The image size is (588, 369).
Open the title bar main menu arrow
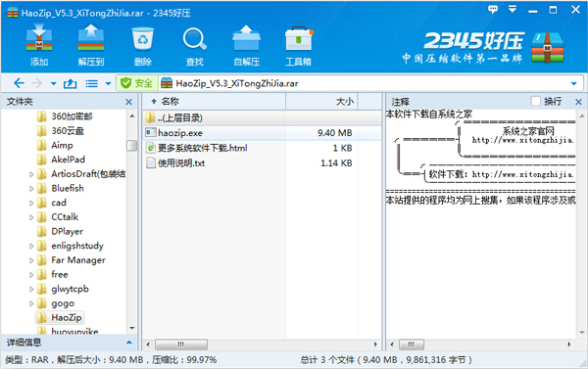coord(513,9)
